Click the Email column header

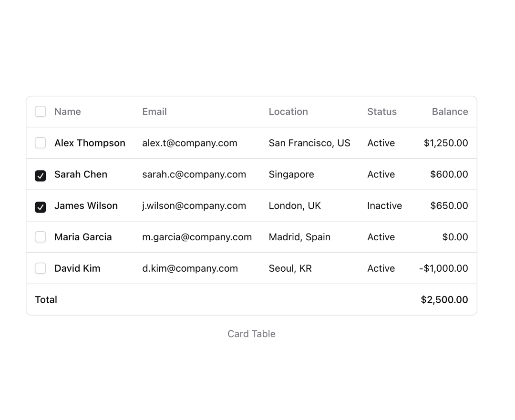coord(154,112)
